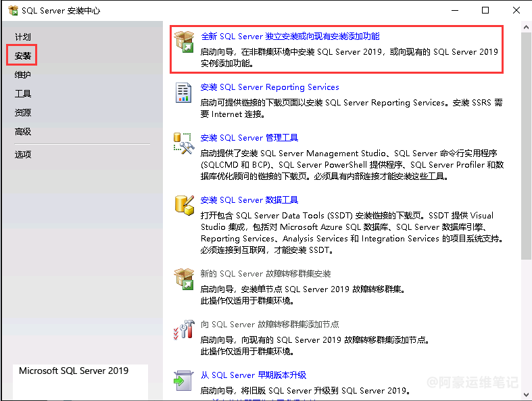Switch to the 维护 section
This screenshot has width=532, height=401.
click(x=23, y=74)
